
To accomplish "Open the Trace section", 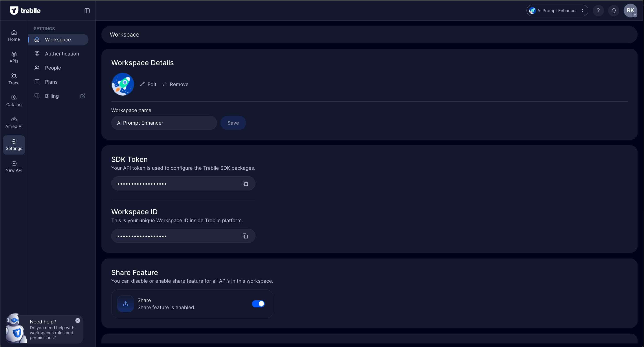I will click(14, 79).
